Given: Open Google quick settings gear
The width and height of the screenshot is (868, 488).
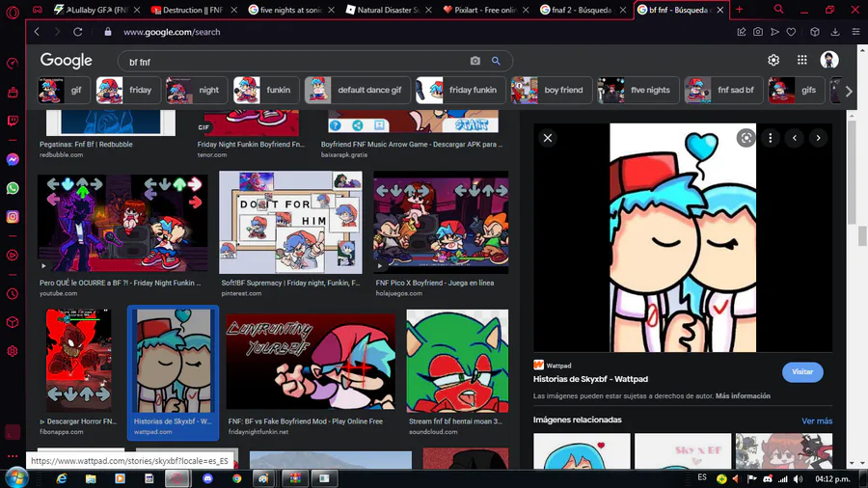Looking at the screenshot, I should click(773, 60).
